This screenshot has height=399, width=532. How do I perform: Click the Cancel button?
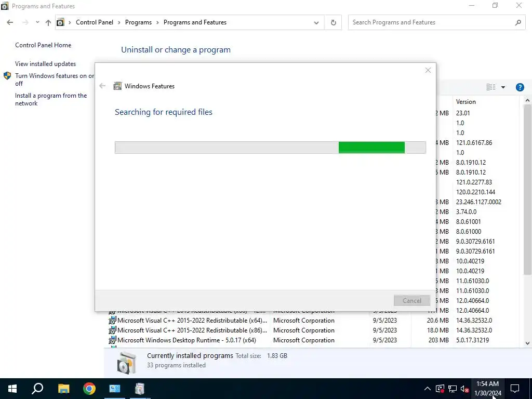pyautogui.click(x=411, y=301)
